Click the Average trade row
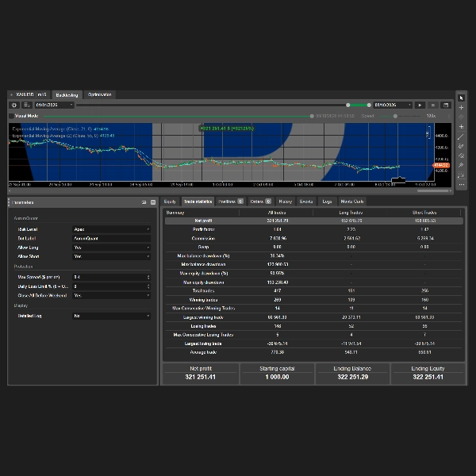The height and width of the screenshot is (476, 476). click(314, 352)
